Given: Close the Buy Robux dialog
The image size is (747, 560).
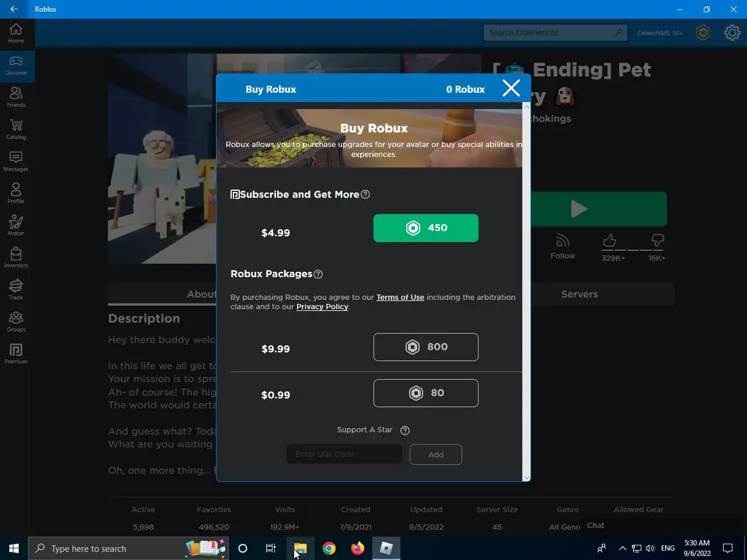Looking at the screenshot, I should click(x=511, y=88).
